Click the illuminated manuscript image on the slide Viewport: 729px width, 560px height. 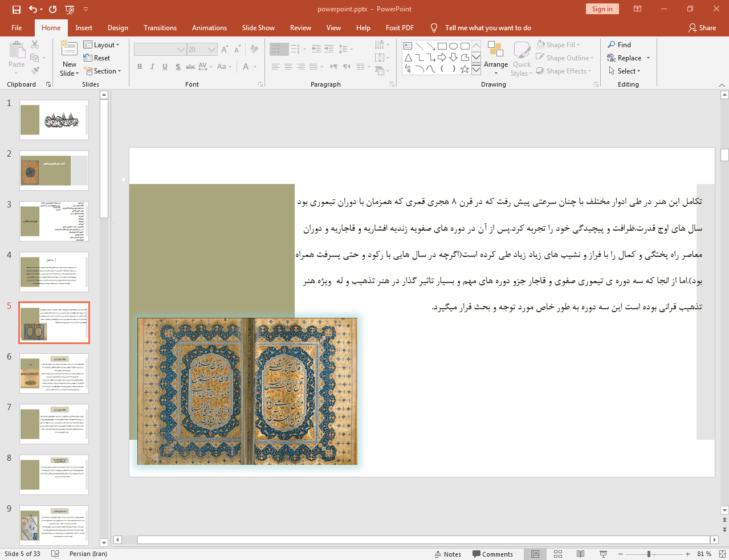click(x=247, y=391)
